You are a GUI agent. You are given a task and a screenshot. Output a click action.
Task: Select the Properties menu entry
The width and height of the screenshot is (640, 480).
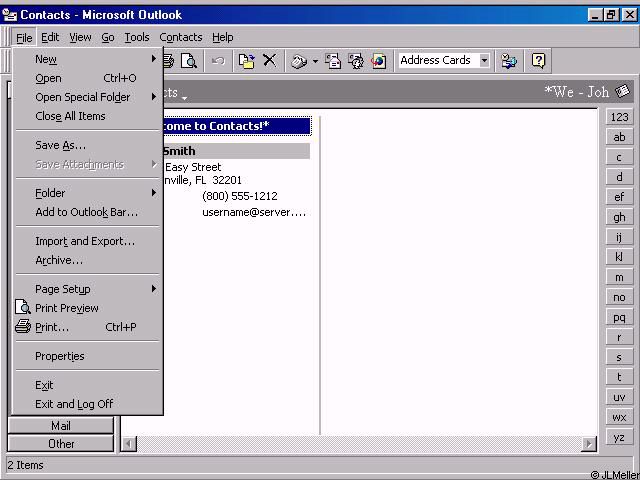tap(87, 356)
